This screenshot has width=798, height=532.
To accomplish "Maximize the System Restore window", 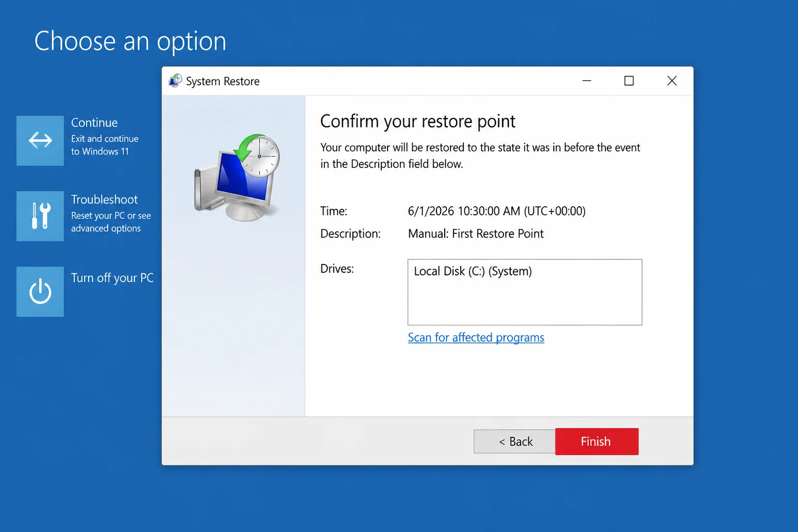I will [x=629, y=81].
